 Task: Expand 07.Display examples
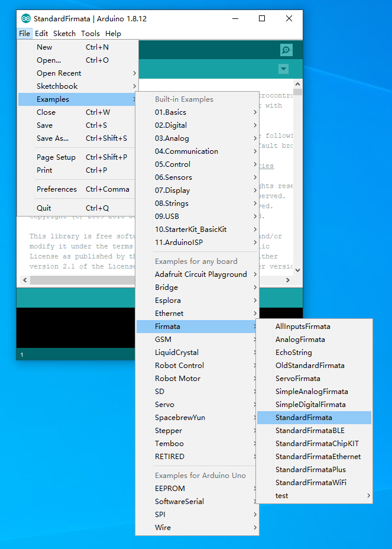point(197,190)
